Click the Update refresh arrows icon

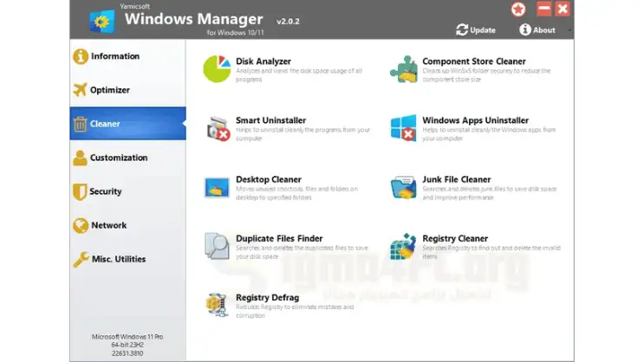[x=462, y=30]
